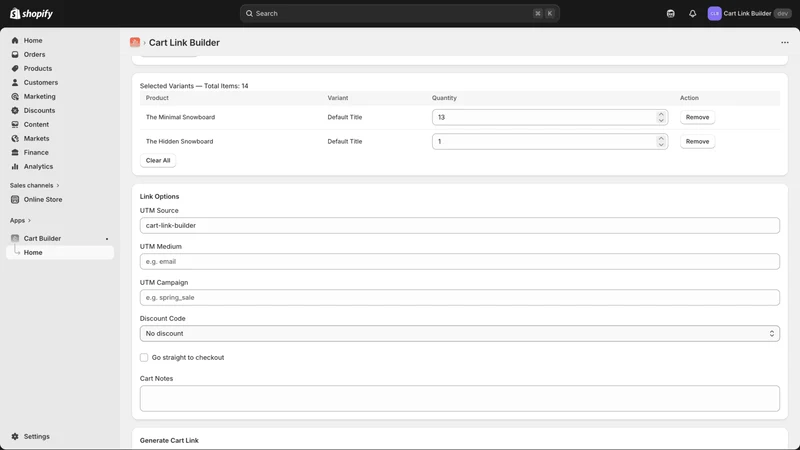Click The Hidden Snowboard product name
This screenshot has height=450, width=800.
click(179, 141)
